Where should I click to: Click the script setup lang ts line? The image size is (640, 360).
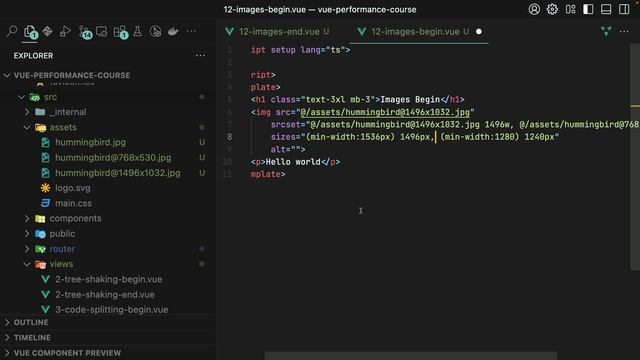click(300, 50)
